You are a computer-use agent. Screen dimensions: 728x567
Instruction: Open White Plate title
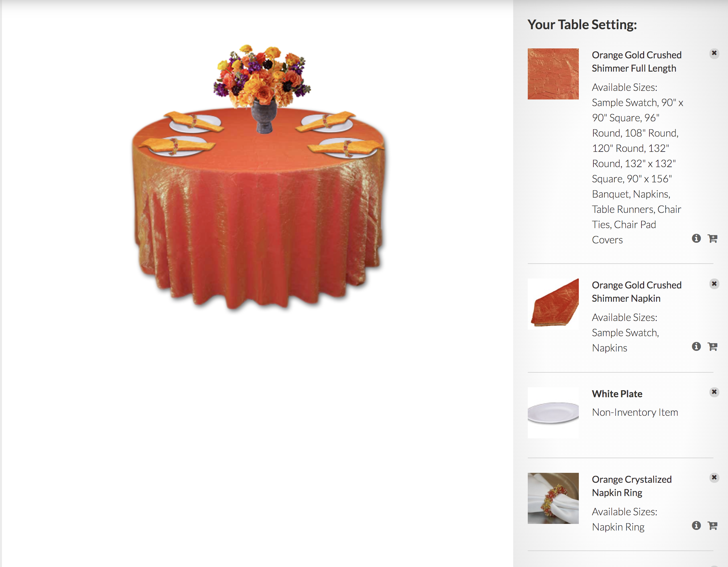[617, 394]
